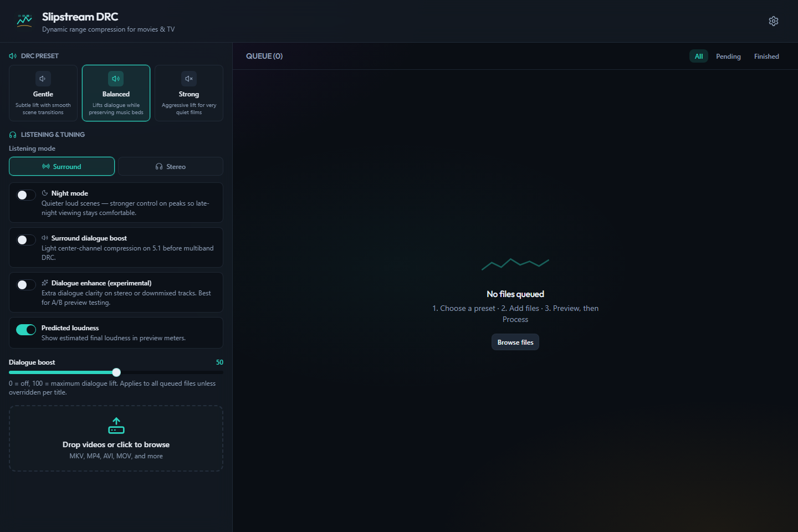Image resolution: width=798 pixels, height=532 pixels.
Task: Click the DRC Preset speaker icon
Action: click(13, 56)
